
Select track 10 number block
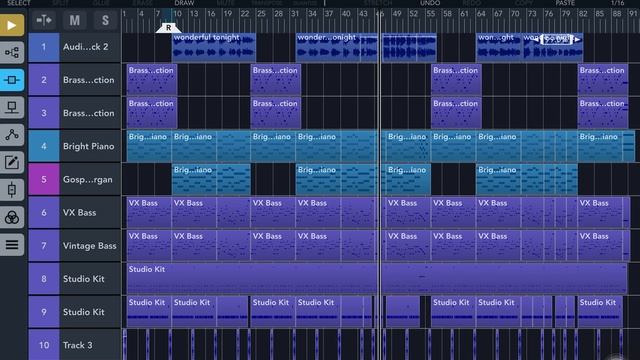[44, 345]
